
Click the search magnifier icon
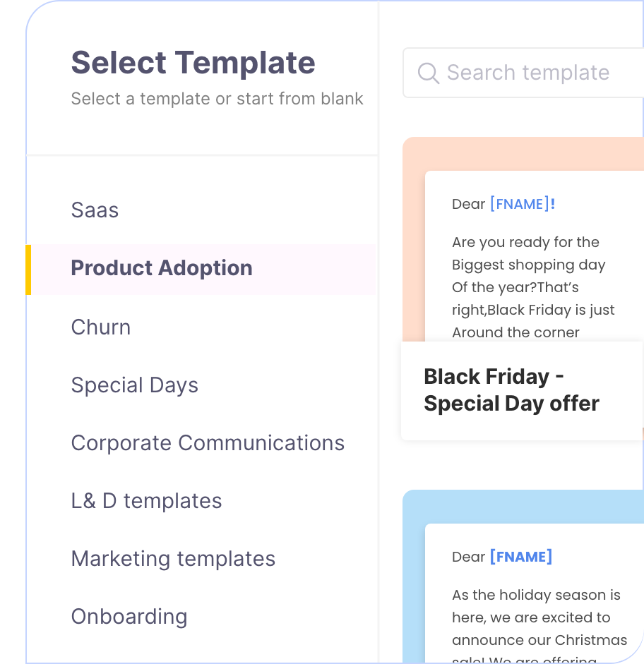[x=428, y=73]
